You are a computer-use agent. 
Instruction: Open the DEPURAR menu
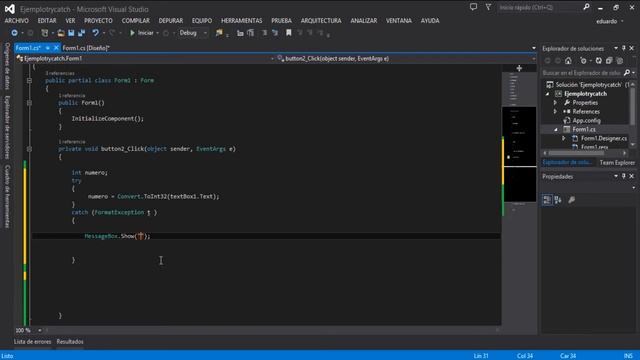point(171,20)
